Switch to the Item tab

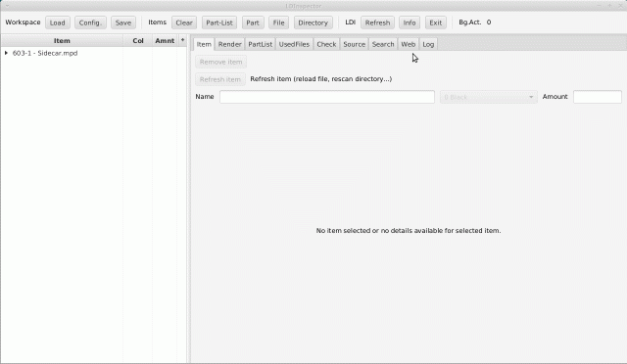pos(204,44)
